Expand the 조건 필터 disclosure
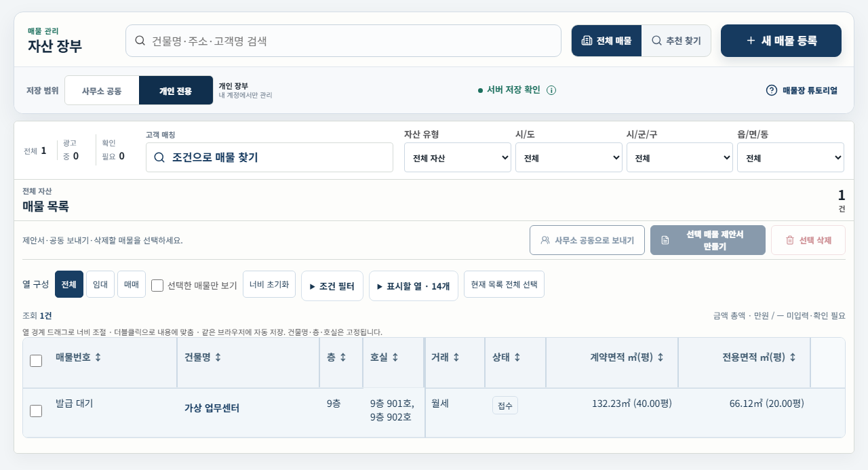Viewport: 868px width, 470px height. click(x=332, y=286)
